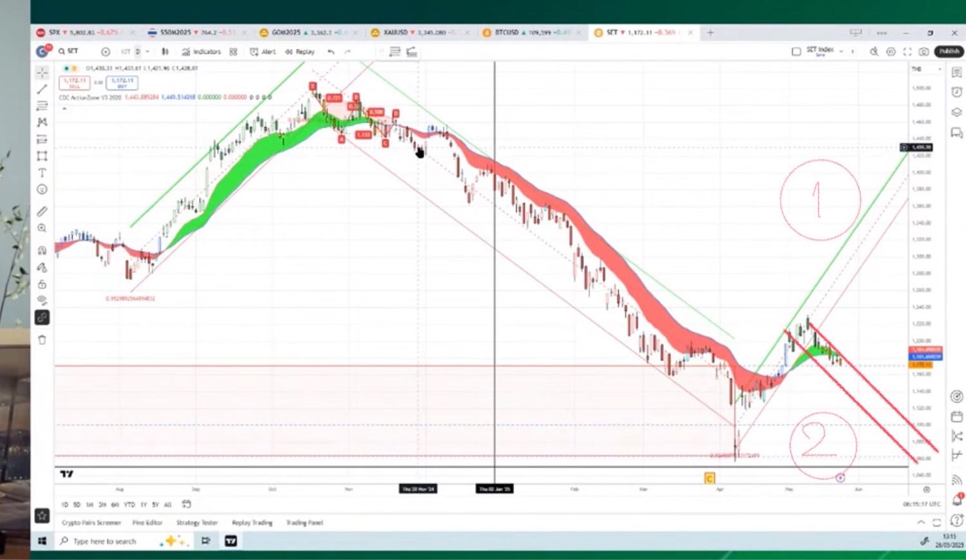
Task: Set the time range to All
Action: (x=167, y=505)
